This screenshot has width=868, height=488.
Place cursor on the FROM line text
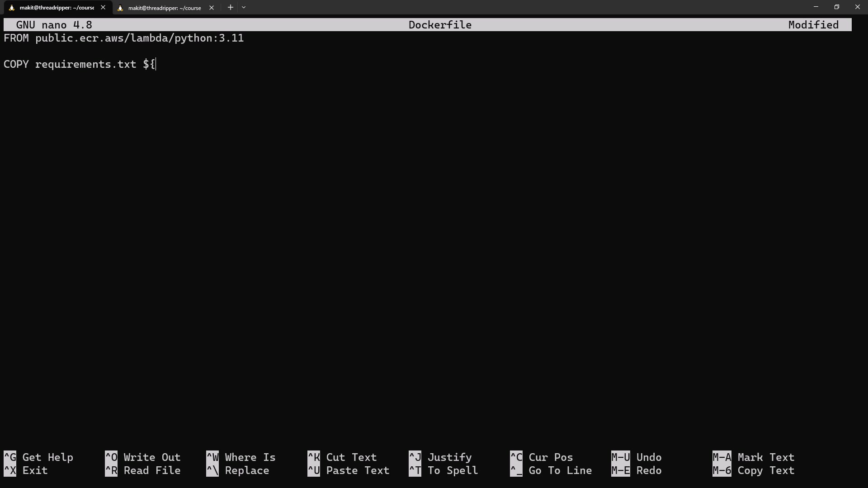coord(123,38)
